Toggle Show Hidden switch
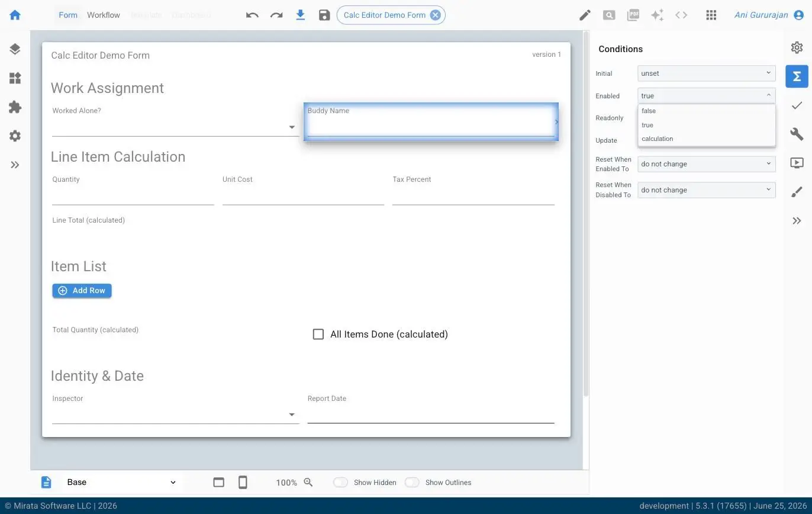This screenshot has height=514, width=812. click(341, 482)
